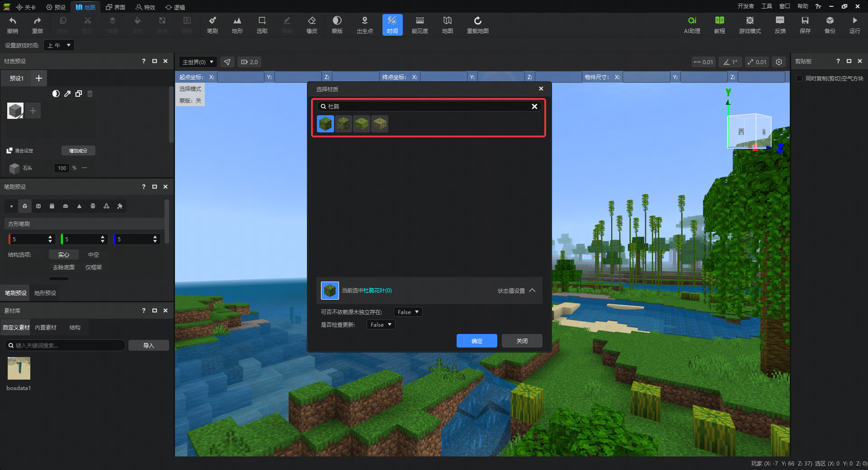868x470 pixels.
Task: Open the 开发者 menu
Action: 745,6
